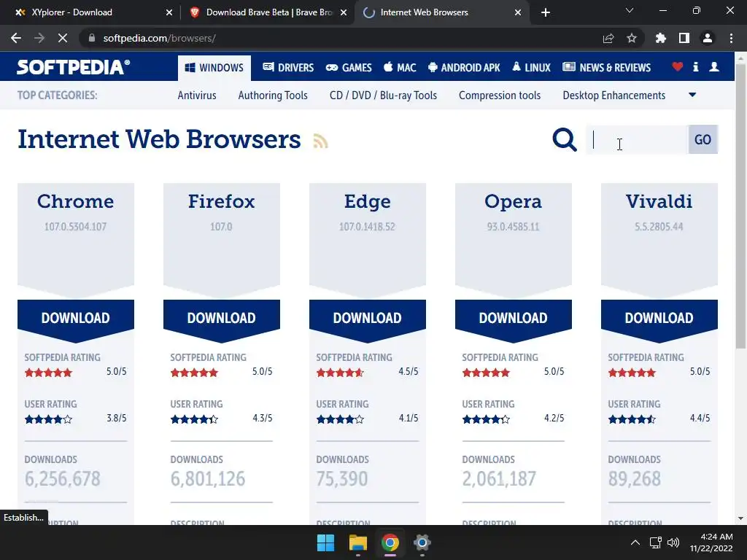Download Chrome with its DOWNLOAD button
This screenshot has height=560, width=747.
(x=76, y=318)
